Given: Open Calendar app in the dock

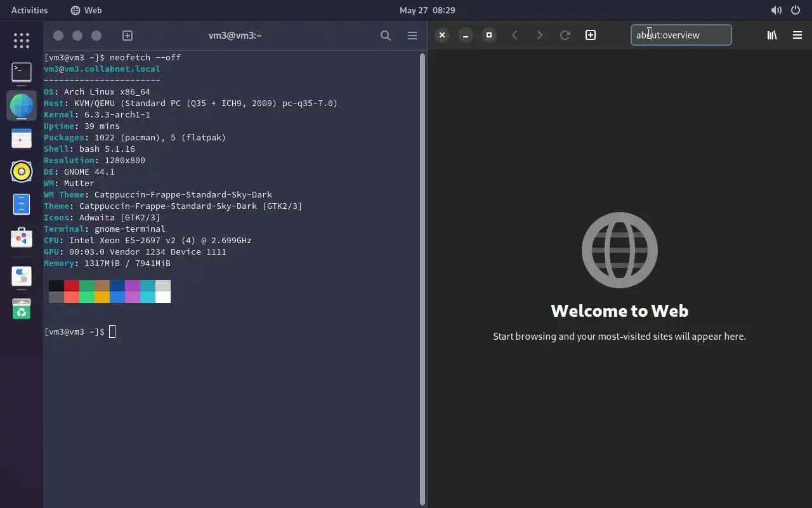Looking at the screenshot, I should [x=22, y=138].
